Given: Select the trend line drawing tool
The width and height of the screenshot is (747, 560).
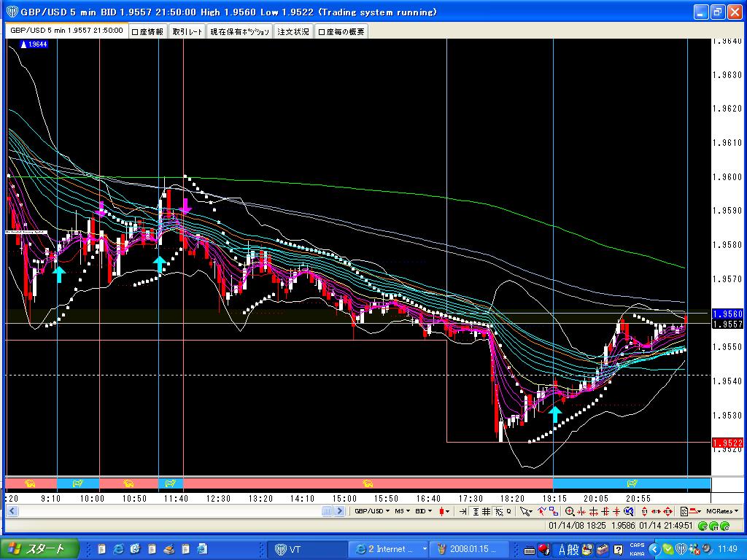Looking at the screenshot, I should pyautogui.click(x=542, y=511).
